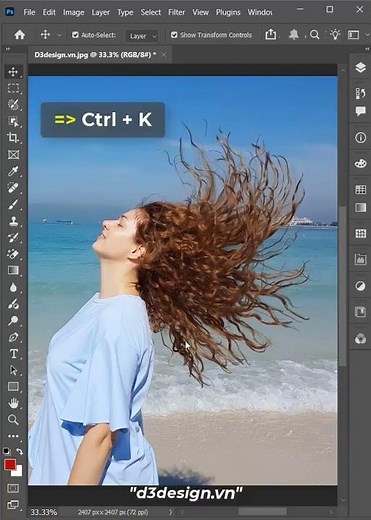Image resolution: width=371 pixels, height=520 pixels.
Task: Click the Home icon in options bar
Action: (x=19, y=34)
